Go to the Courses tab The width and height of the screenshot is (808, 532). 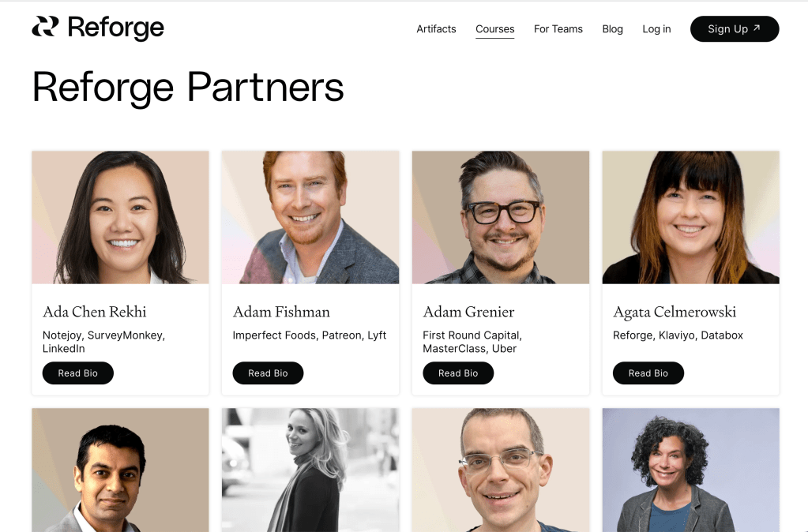[494, 29]
